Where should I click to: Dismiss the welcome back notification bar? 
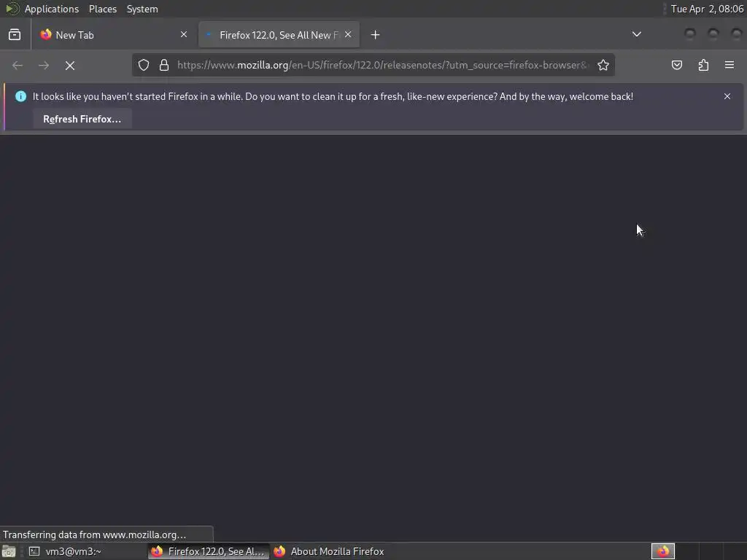727,96
